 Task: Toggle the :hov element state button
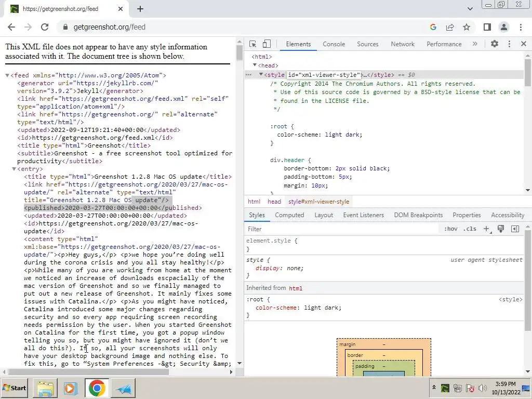451,229
